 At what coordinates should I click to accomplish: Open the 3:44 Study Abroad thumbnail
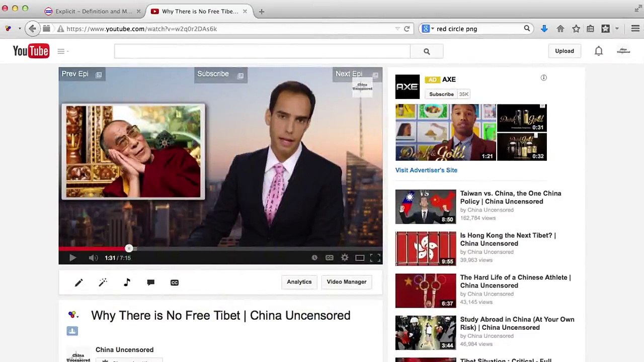[426, 333]
